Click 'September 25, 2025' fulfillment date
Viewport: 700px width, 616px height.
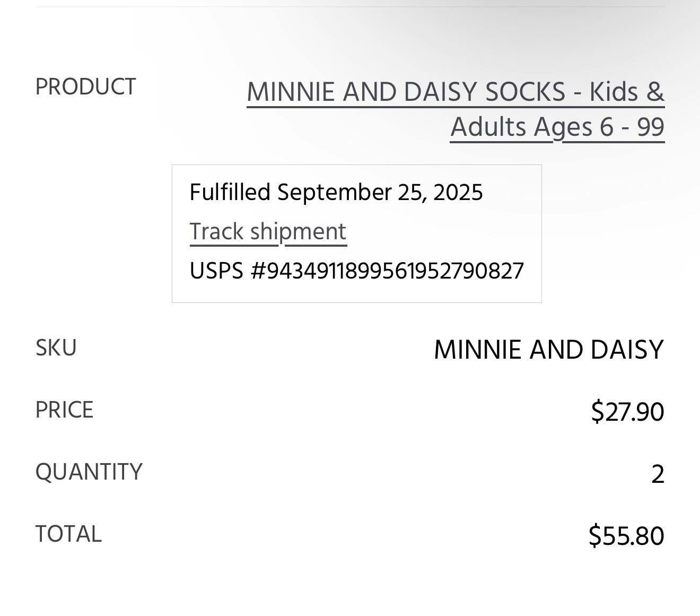tap(380, 192)
